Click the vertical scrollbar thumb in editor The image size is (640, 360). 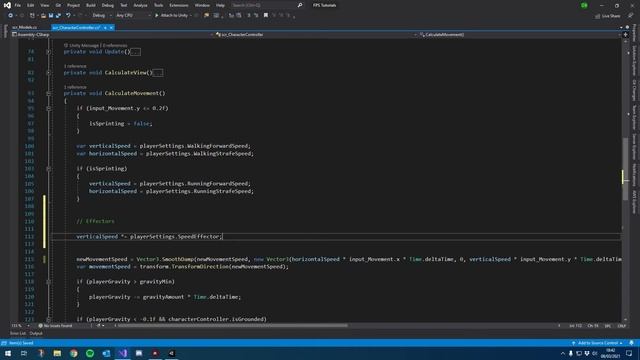coord(625,169)
